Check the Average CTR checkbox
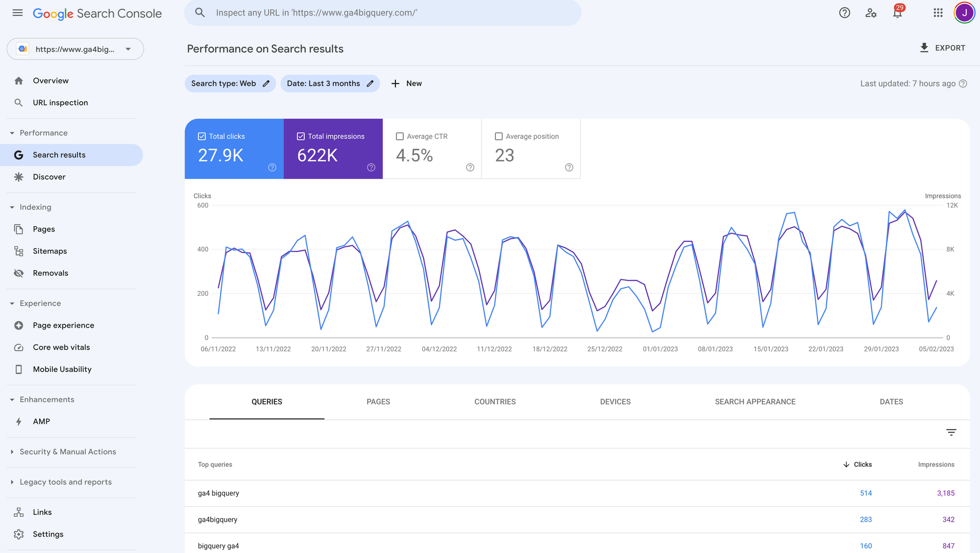 coord(400,136)
